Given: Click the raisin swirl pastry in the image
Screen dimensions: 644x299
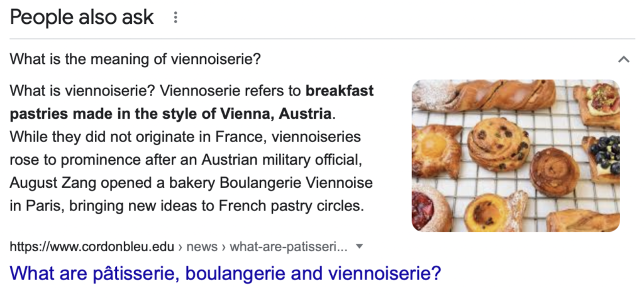Looking at the screenshot, I should 498,144.
